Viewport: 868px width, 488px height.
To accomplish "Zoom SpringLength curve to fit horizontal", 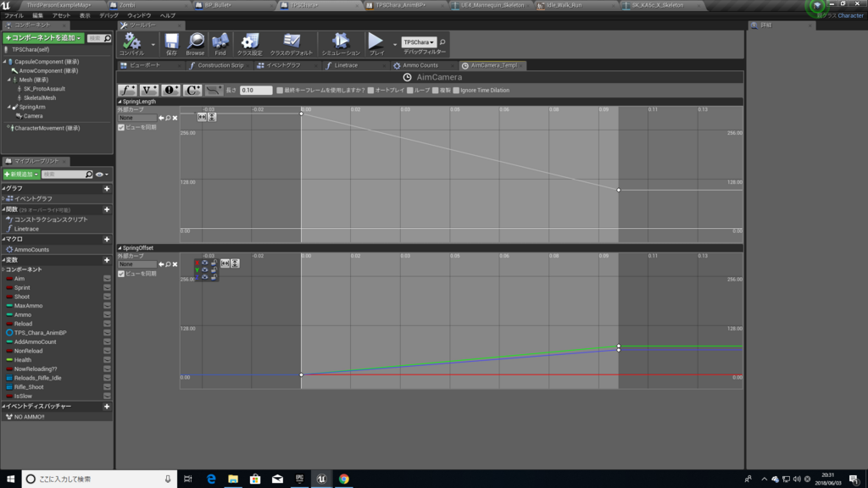I will coord(202,117).
